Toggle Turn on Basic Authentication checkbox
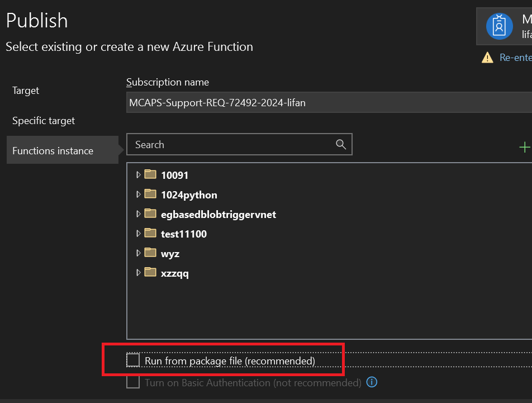532x403 pixels. (x=133, y=382)
